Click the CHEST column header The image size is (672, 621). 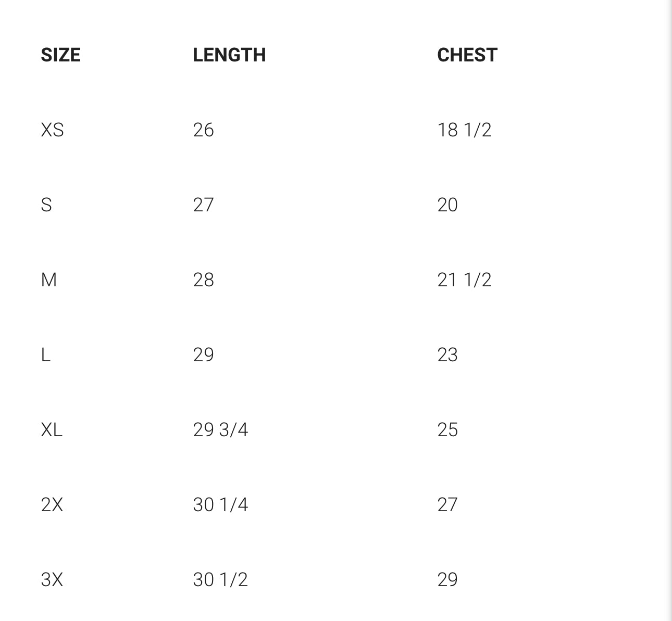click(467, 55)
